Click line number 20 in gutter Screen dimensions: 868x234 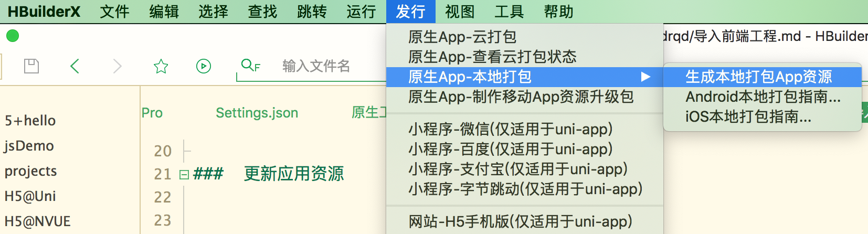click(x=163, y=151)
